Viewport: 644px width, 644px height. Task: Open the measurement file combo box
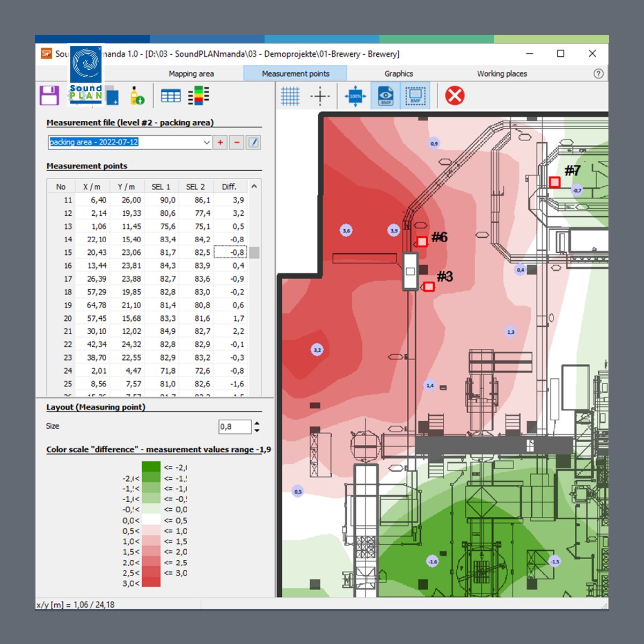coord(129,142)
